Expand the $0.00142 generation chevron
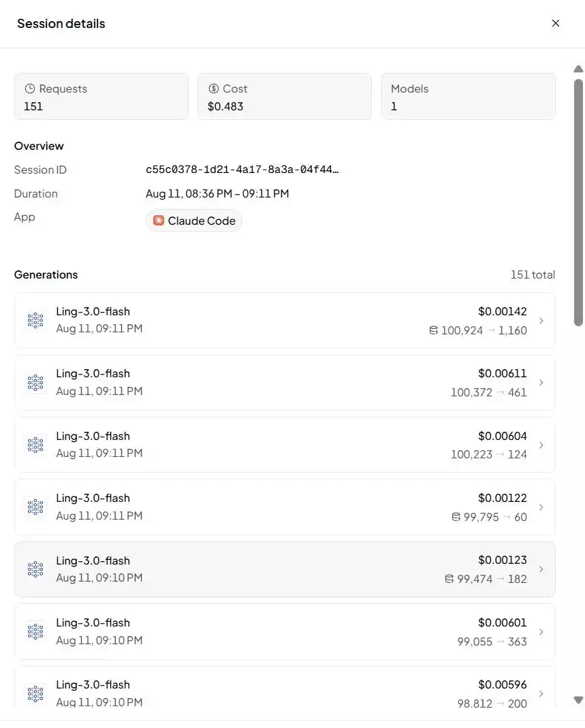The image size is (585, 728). 541,320
